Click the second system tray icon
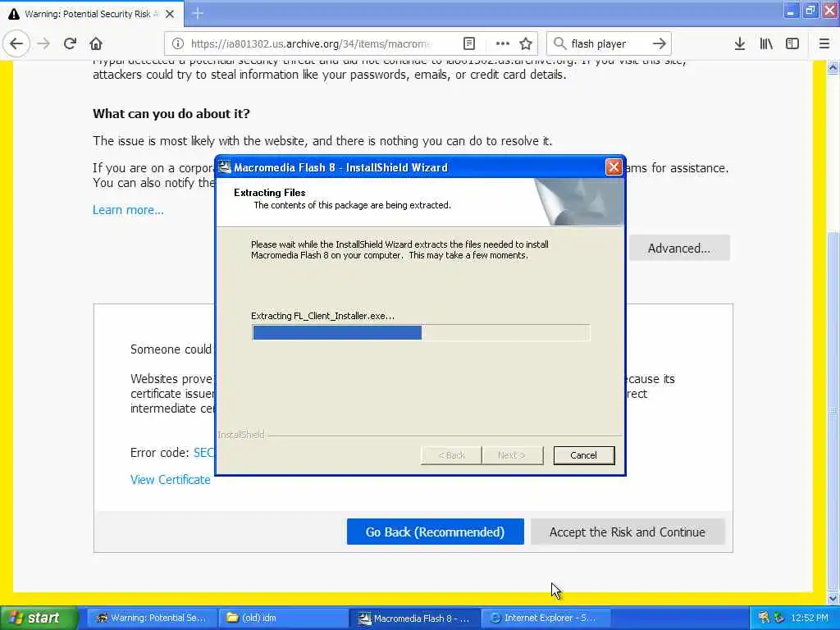This screenshot has height=630, width=840. 779,618
